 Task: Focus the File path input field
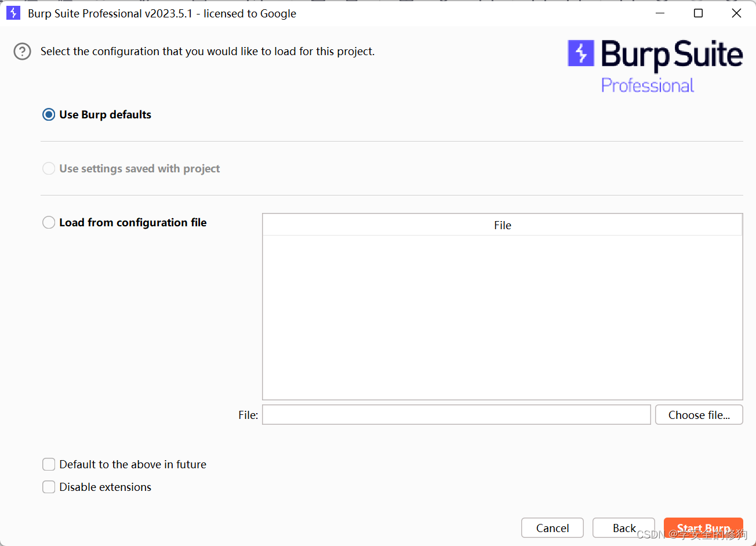(x=456, y=415)
